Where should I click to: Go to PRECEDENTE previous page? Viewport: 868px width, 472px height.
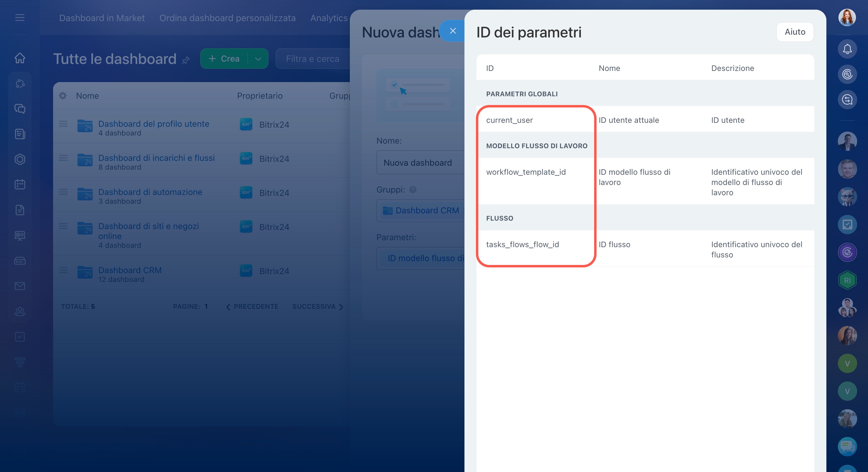tap(252, 306)
